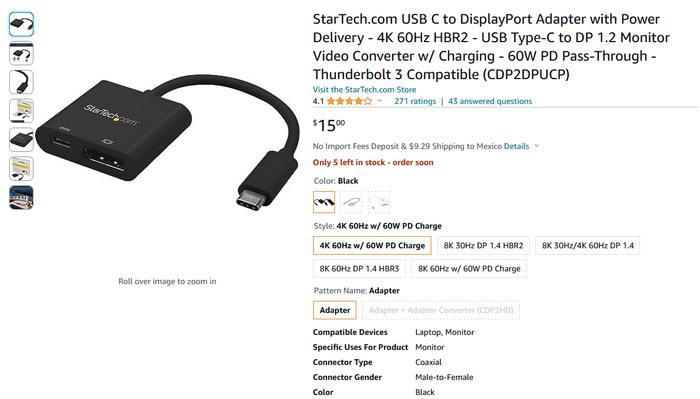The image size is (700, 399).
Task: Pick the third white color swatch
Action: [379, 202]
